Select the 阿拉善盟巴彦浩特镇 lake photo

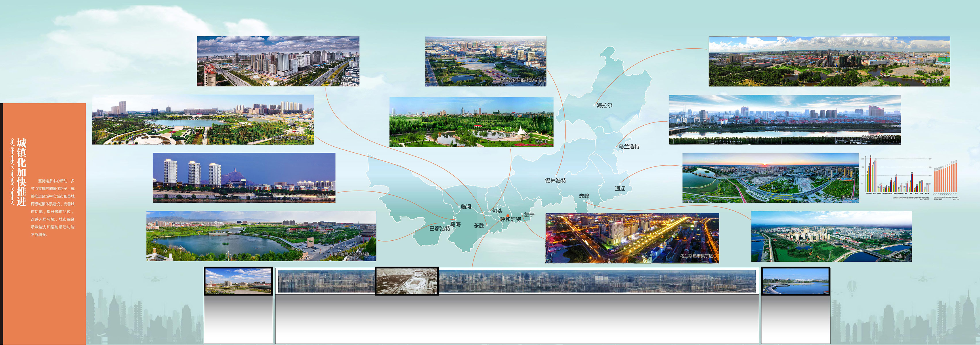click(x=261, y=236)
